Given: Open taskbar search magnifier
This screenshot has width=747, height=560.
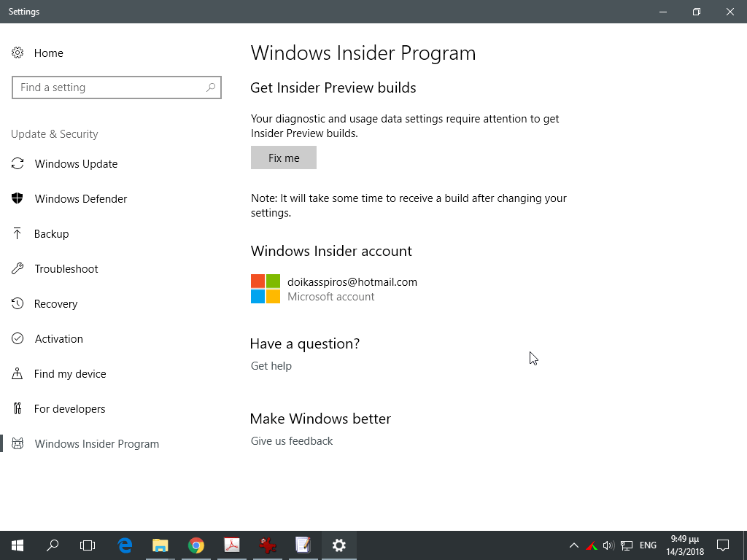Looking at the screenshot, I should [53, 545].
